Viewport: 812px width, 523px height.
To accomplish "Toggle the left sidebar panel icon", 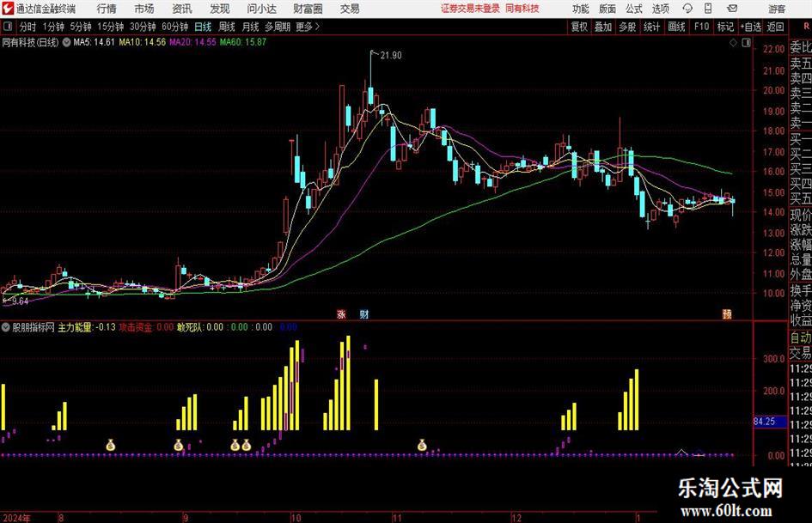I will pos(8,27).
